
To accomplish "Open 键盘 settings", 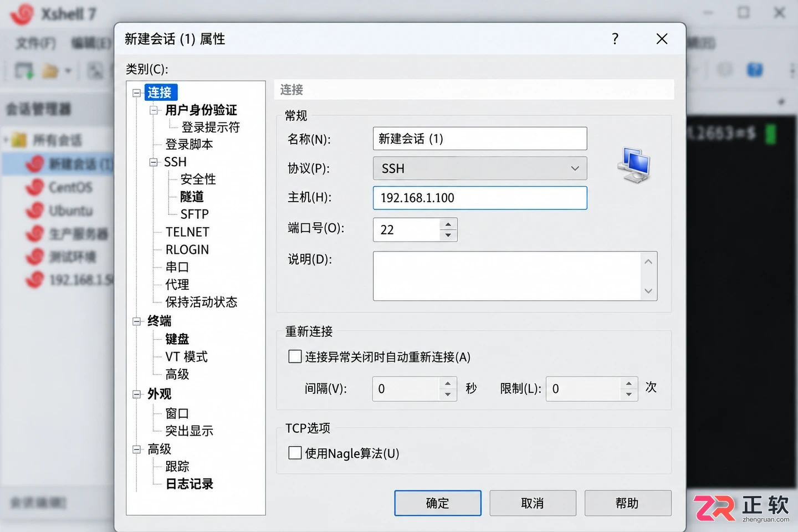I will point(177,339).
